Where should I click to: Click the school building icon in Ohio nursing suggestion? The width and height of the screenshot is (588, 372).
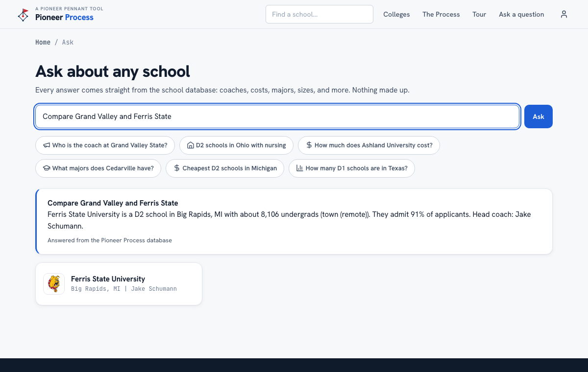point(191,145)
